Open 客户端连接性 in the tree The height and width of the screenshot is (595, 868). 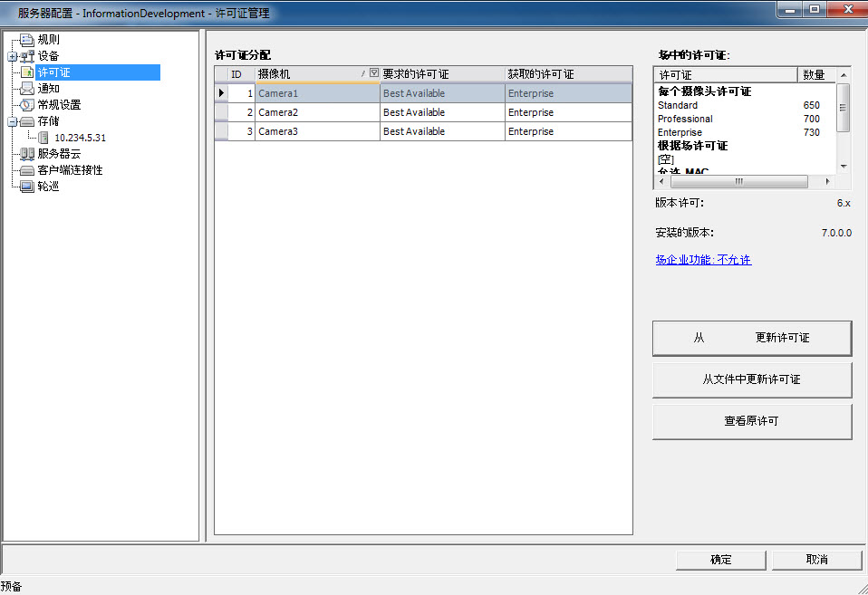(71, 170)
